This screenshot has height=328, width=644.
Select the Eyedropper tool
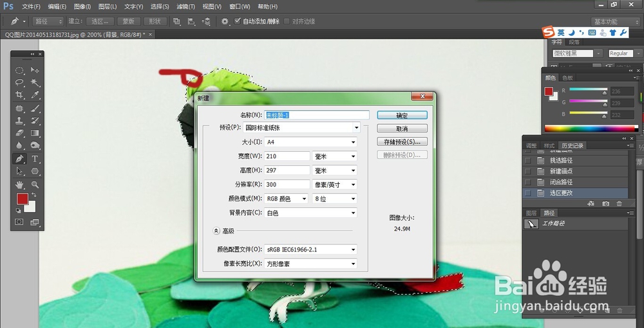tap(35, 95)
